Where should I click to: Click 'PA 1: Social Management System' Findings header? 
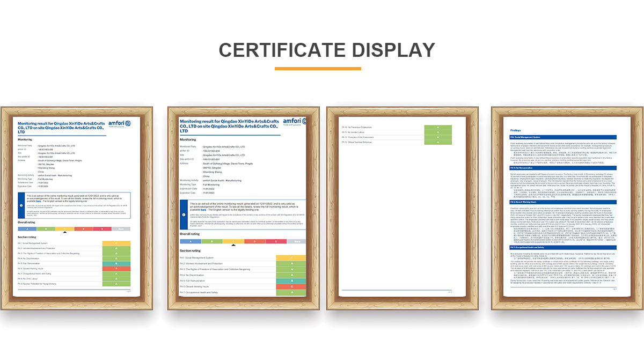click(563, 137)
